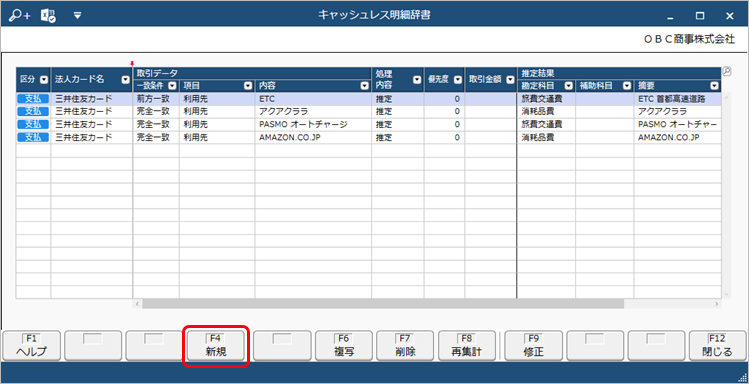Screen dimensions: 749x384
Task: Click 完全一致 in the アクアクララ row
Action: [156, 112]
